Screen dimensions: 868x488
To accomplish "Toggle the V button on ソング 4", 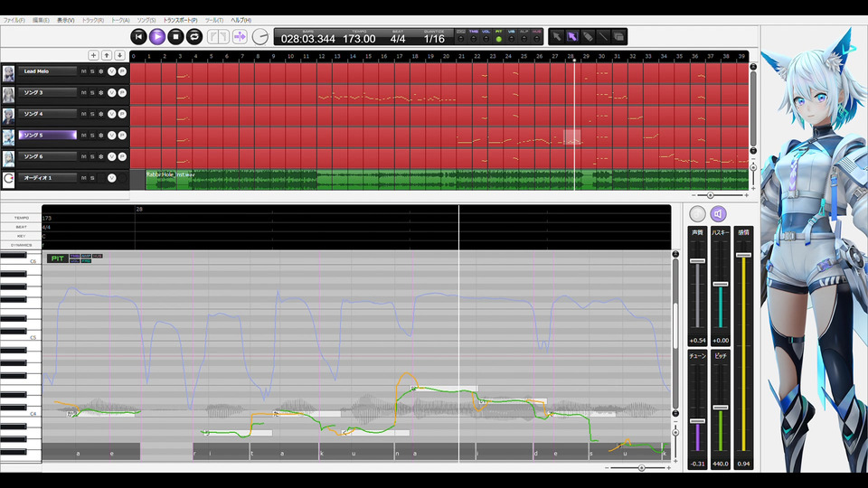I will [x=112, y=114].
